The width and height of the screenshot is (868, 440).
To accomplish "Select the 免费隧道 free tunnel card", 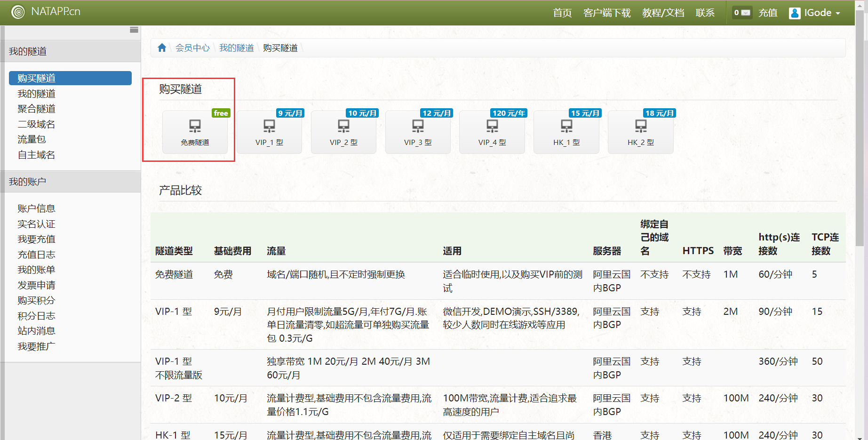I will pyautogui.click(x=195, y=132).
